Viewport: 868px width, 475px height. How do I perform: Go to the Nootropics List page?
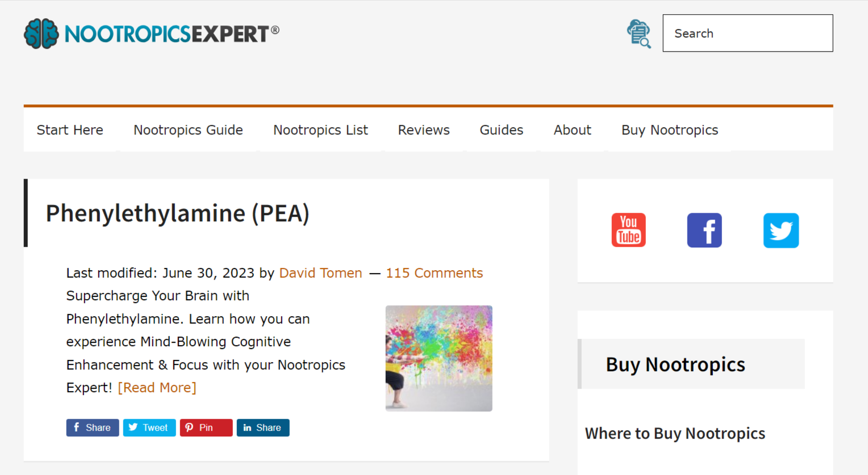point(320,130)
